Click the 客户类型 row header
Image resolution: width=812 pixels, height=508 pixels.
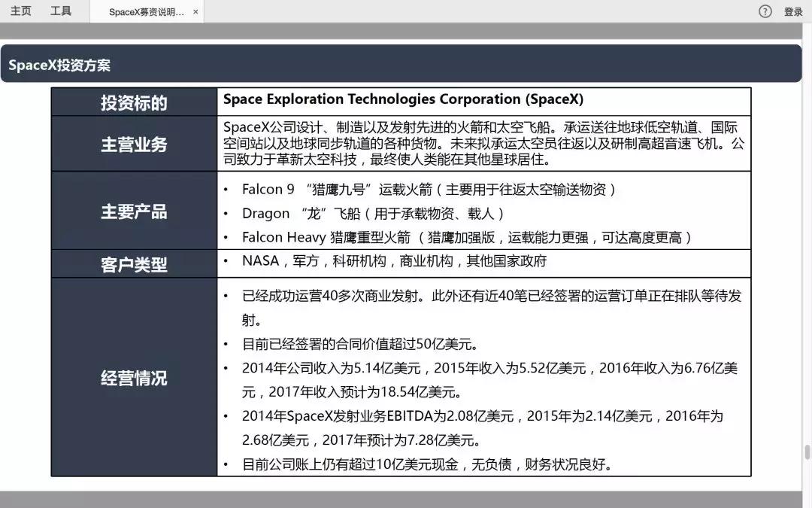point(133,263)
